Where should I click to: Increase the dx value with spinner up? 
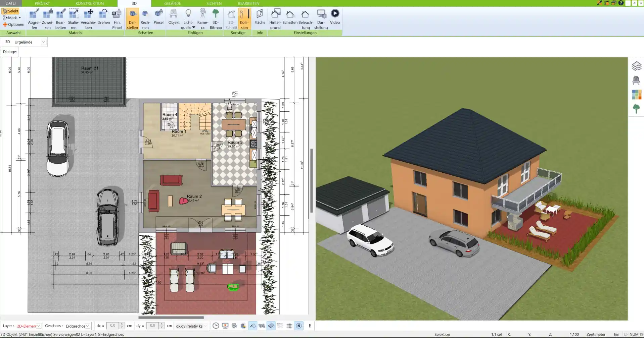pos(122,324)
